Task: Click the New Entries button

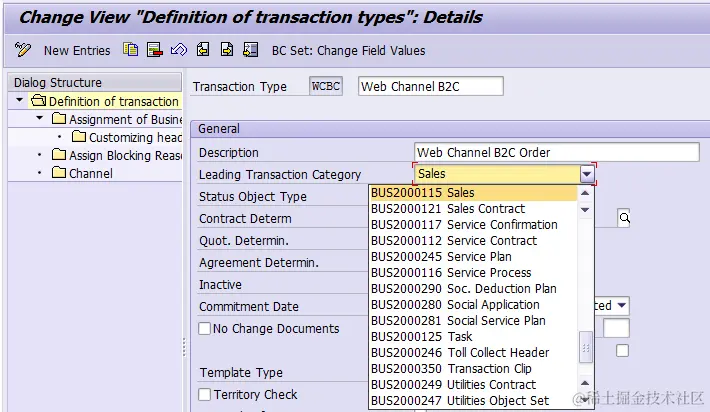Action: (x=77, y=50)
